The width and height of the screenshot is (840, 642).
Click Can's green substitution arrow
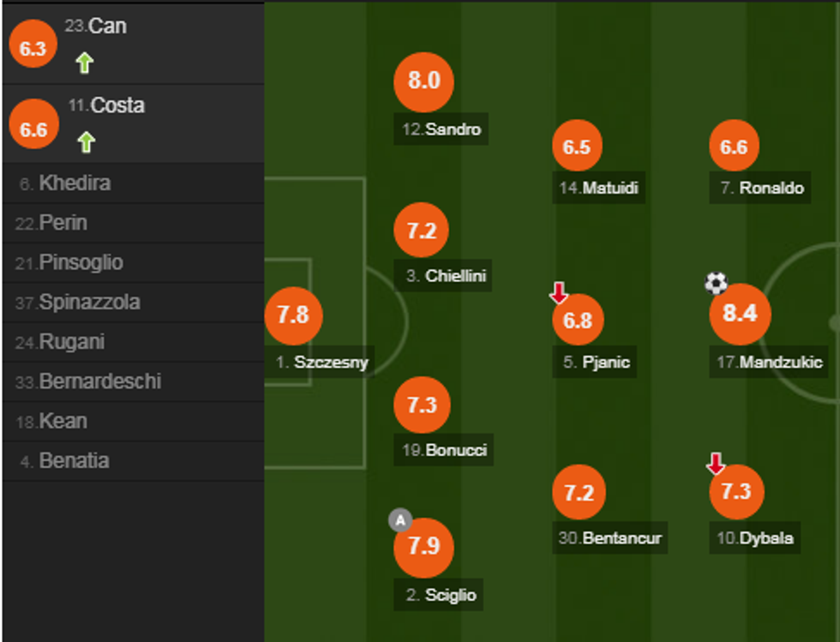pyautogui.click(x=83, y=62)
